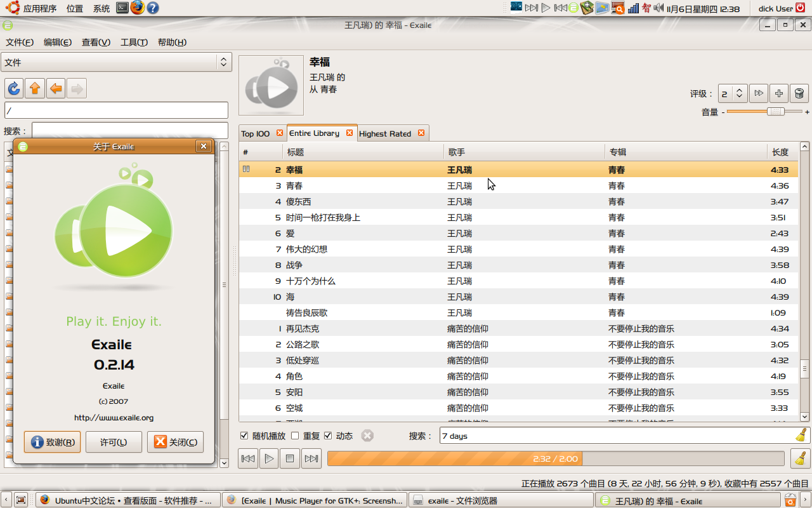The width and height of the screenshot is (812, 508).
Task: Click playlist search field containing 7 days
Action: 617,436
